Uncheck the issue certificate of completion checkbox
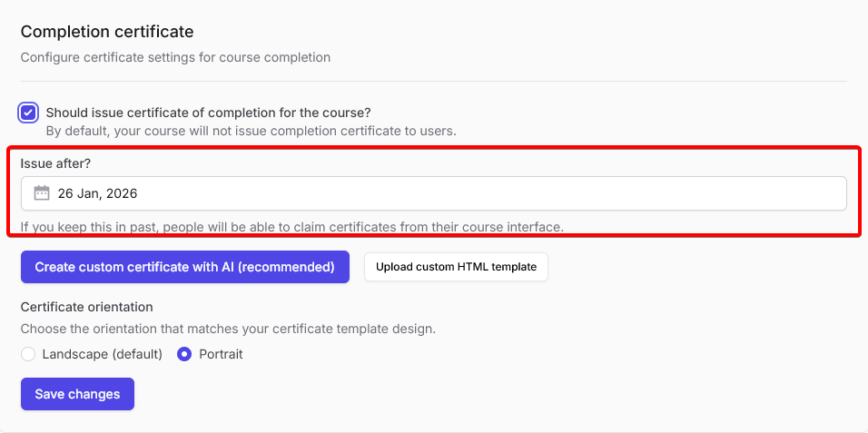This screenshot has width=868, height=433. tap(29, 113)
